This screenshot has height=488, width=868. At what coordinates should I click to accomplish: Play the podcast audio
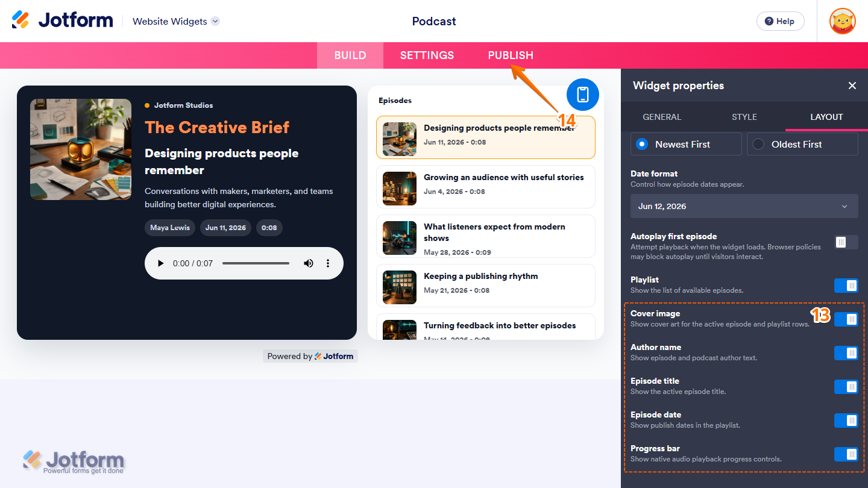click(x=160, y=263)
